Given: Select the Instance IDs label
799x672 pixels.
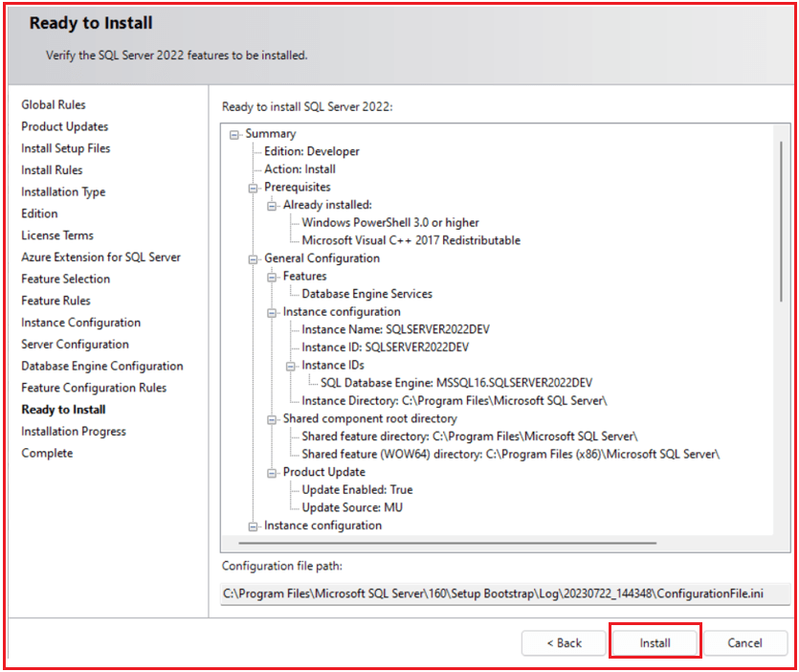Looking at the screenshot, I should (x=333, y=366).
